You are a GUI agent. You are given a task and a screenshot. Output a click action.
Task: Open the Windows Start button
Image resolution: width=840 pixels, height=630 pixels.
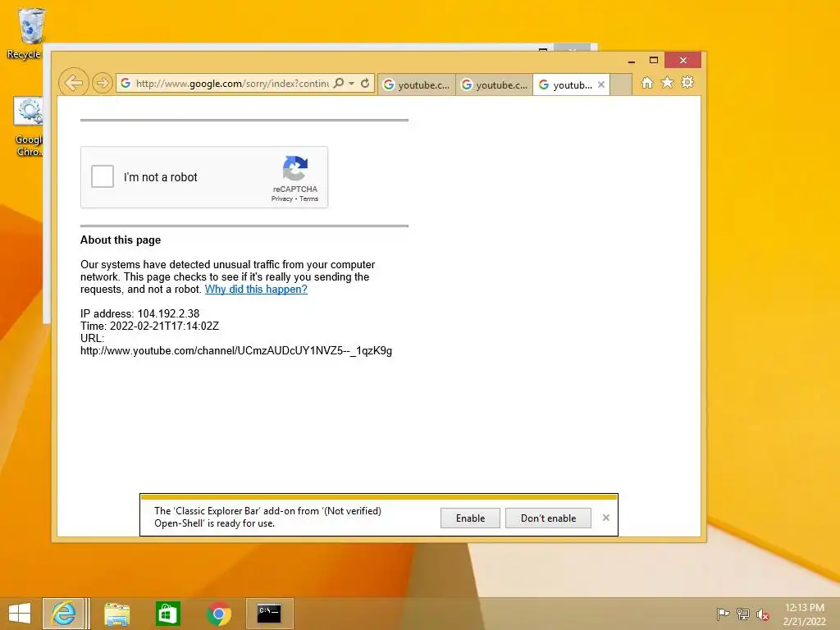tap(20, 614)
